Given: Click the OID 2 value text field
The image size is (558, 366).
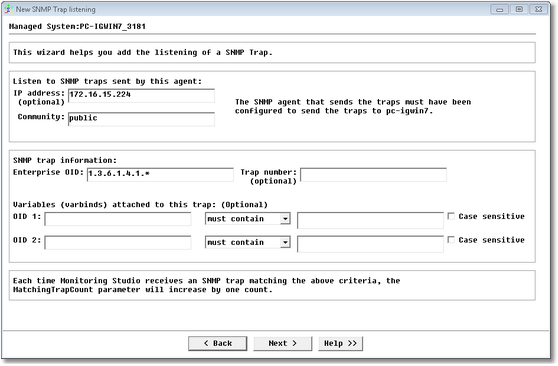Looking at the screenshot, I should pos(370,244).
